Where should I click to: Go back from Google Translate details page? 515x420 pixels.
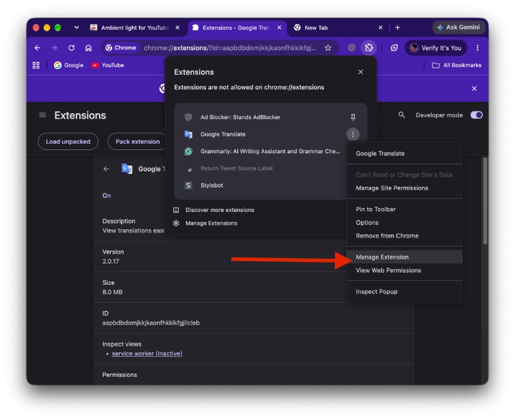pos(106,169)
